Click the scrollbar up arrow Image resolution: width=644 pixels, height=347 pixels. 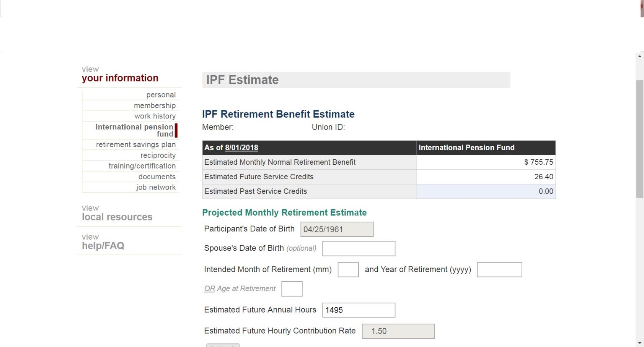coord(640,57)
